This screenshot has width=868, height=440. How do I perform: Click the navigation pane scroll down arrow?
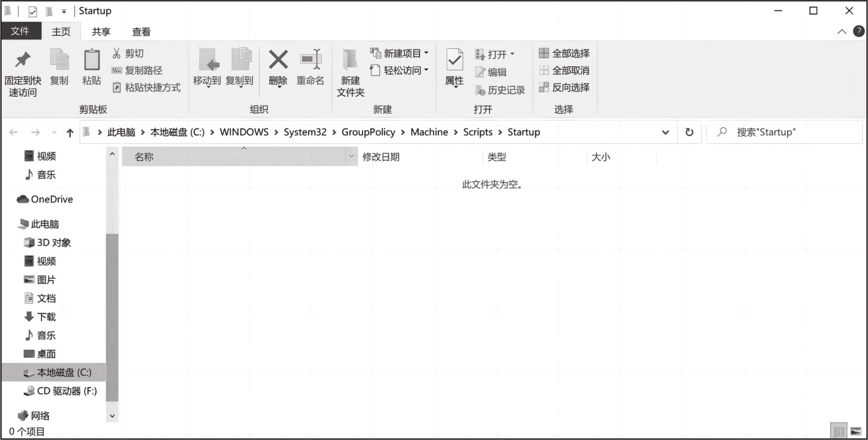112,415
